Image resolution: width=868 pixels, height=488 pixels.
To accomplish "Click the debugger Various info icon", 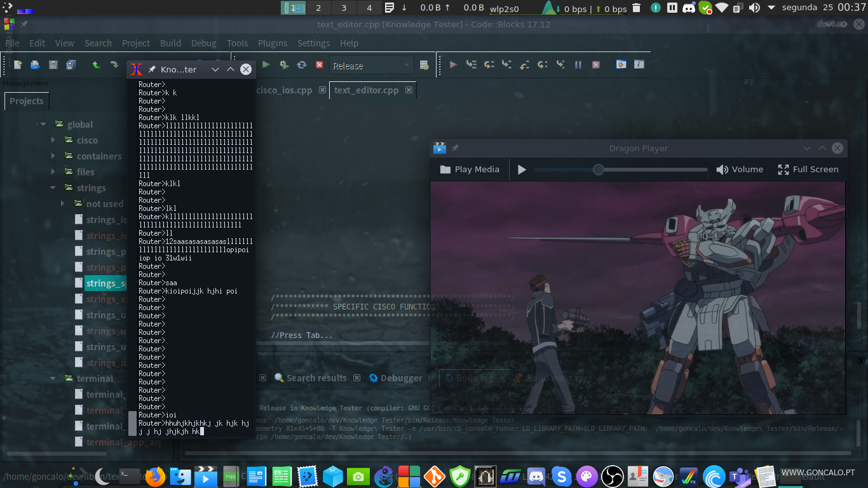I will (x=639, y=65).
